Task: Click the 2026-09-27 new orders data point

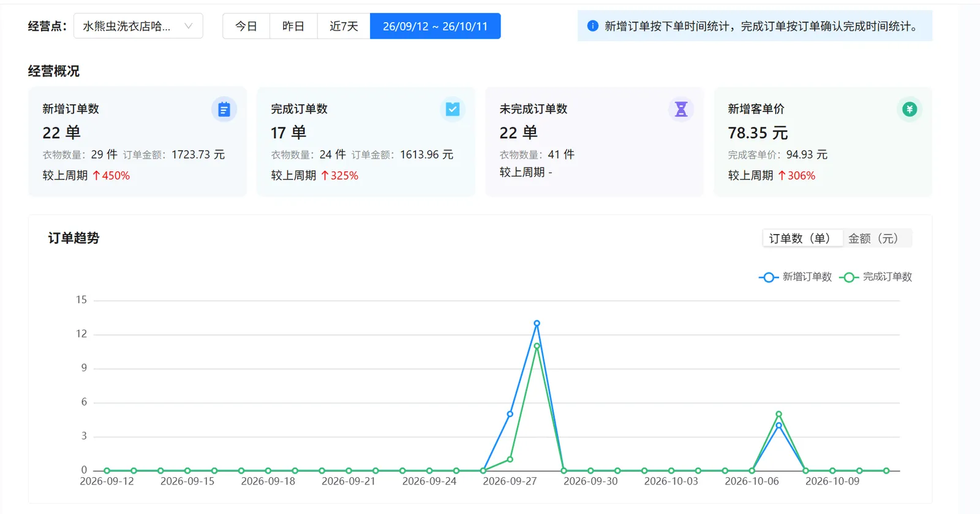Action: (510, 414)
